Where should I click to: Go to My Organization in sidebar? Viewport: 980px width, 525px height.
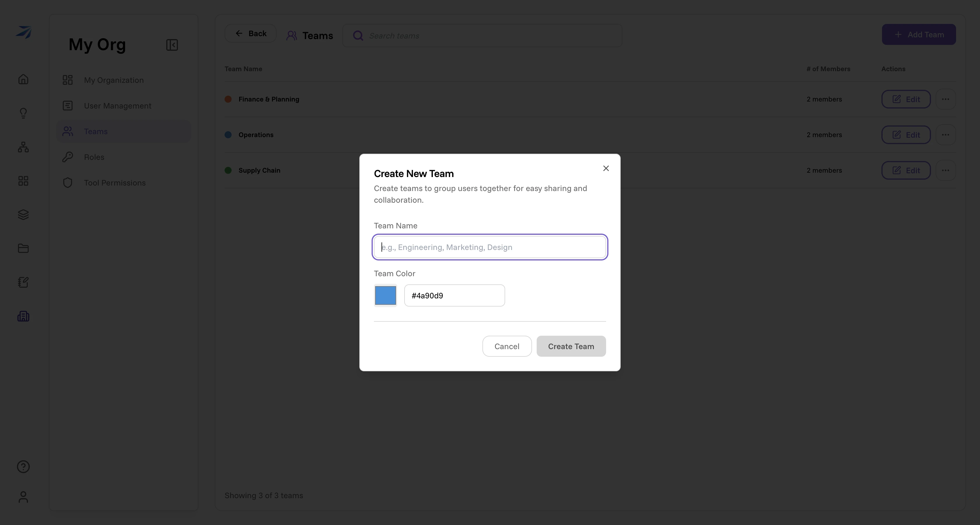[x=123, y=80]
